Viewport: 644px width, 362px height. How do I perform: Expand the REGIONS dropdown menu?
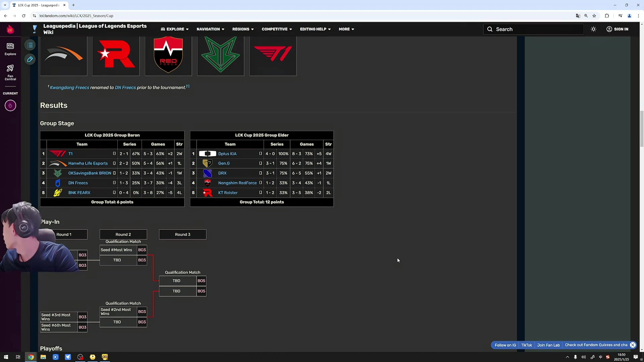click(243, 29)
